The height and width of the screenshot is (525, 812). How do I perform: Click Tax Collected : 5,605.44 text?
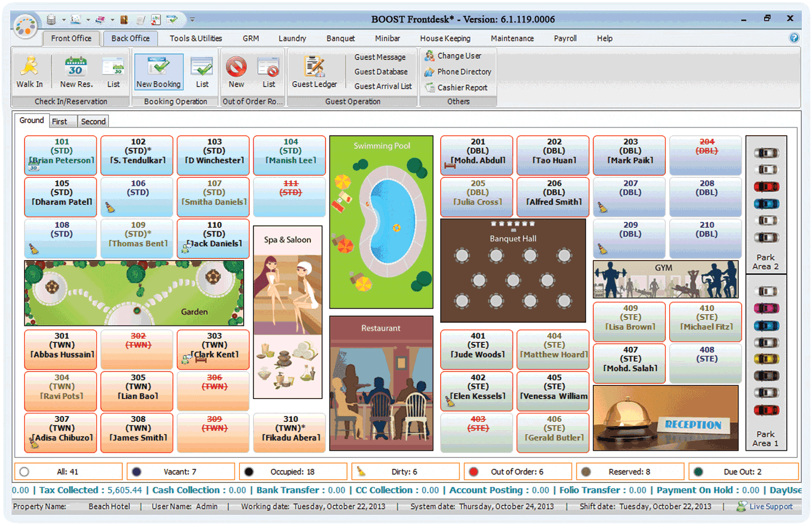[91, 490]
